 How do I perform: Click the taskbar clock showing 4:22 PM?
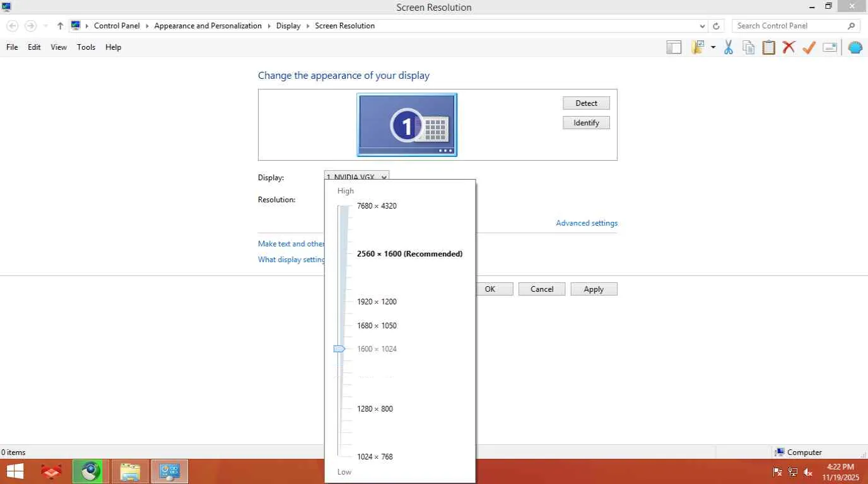840,472
